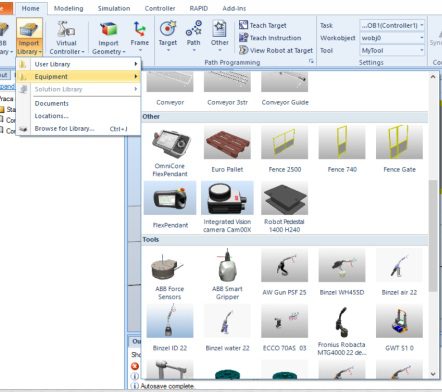Select the Binzel WH455D tool
Viewport: 442px width, 392px height.
coord(342,273)
